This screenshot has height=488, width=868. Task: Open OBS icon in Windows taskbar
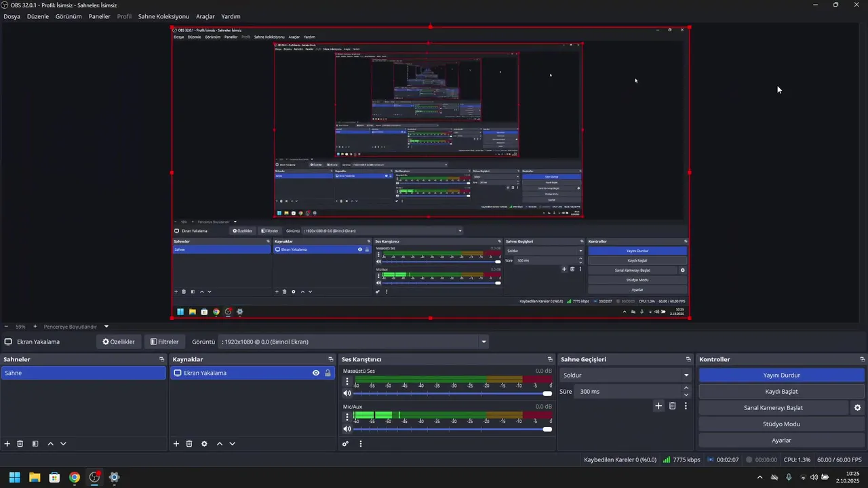pos(94,477)
